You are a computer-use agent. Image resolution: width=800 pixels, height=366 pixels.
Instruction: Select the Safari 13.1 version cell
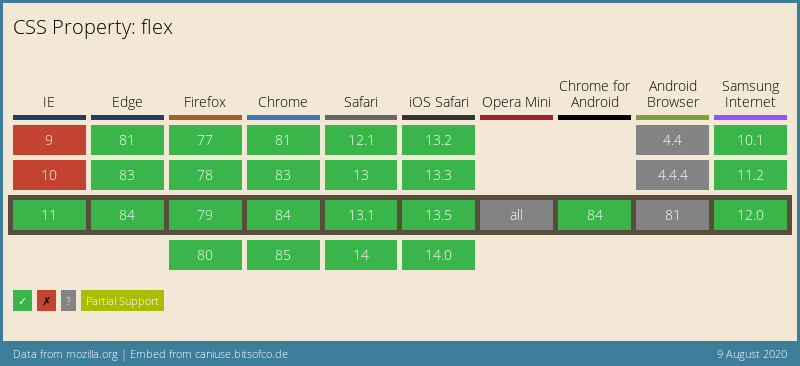coord(361,215)
